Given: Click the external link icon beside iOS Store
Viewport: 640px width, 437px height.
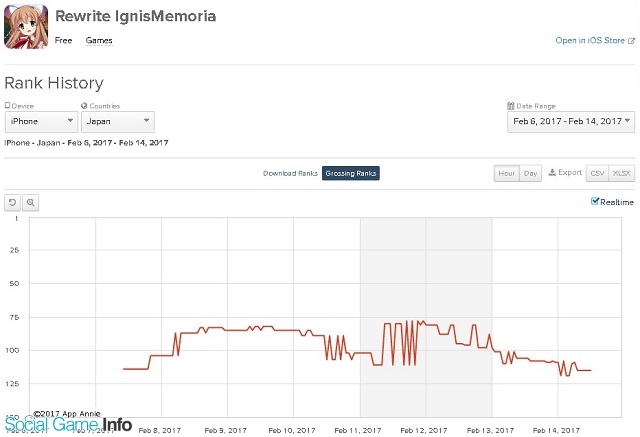Looking at the screenshot, I should 631,41.
